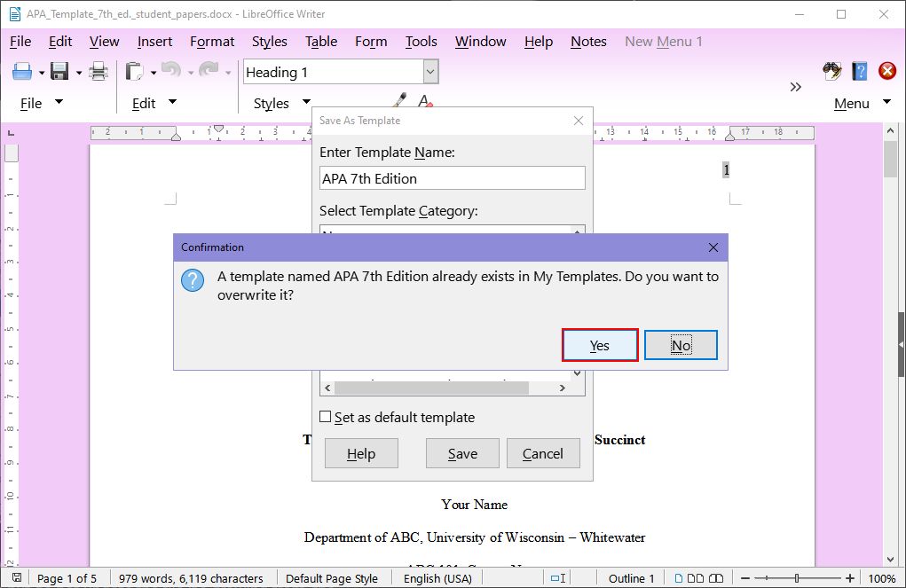Expand the Styles group dropdown arrow
Screen dimensions: 906x588
tap(306, 102)
